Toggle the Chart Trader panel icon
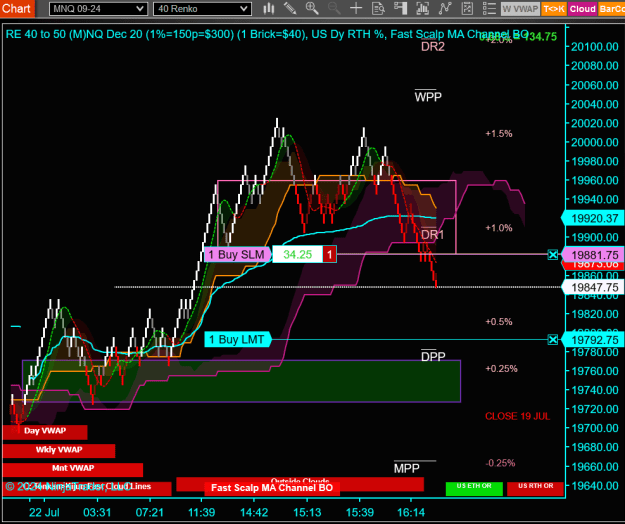The image size is (625, 524). click(x=400, y=8)
